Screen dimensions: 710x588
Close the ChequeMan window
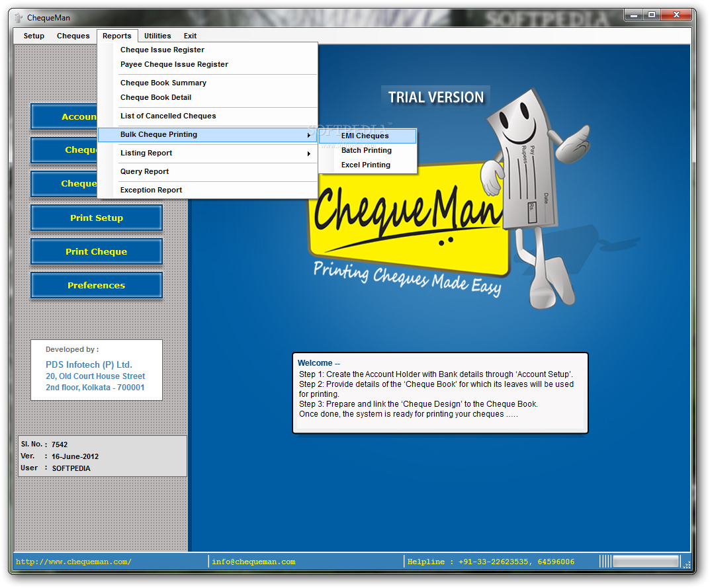[x=676, y=15]
